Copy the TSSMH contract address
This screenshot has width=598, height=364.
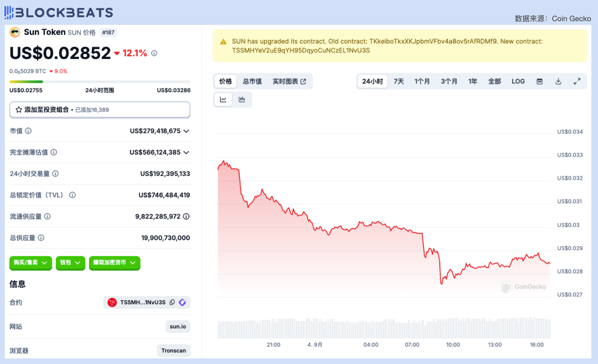pos(172,302)
